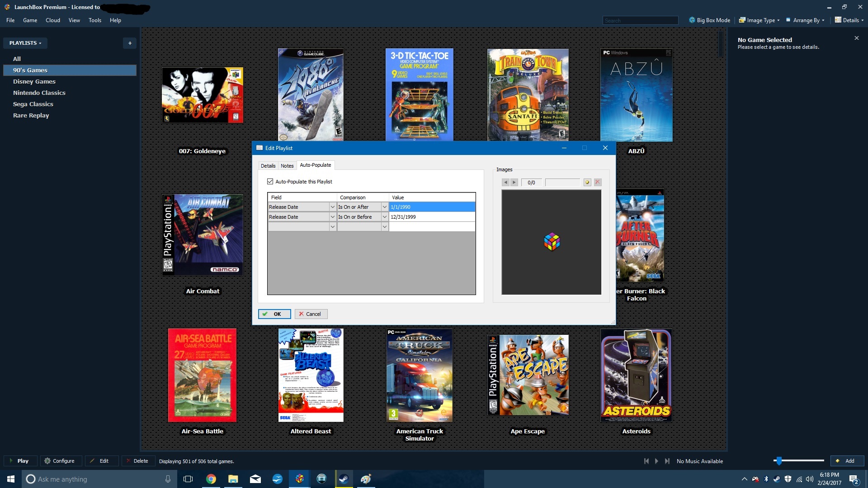Viewport: 868px width, 488px height.
Task: Open the File menu
Action: pos(10,20)
